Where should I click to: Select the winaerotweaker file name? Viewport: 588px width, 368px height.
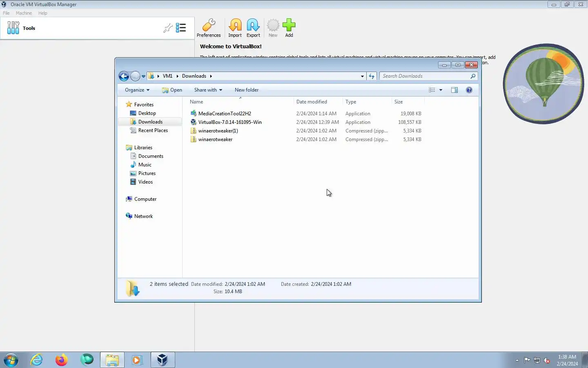[x=215, y=139]
